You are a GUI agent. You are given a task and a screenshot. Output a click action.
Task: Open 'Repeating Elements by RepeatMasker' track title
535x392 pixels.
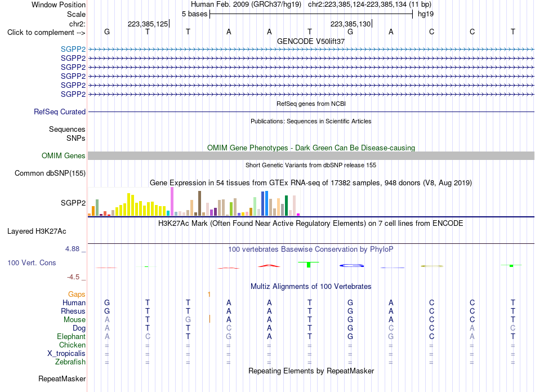pos(311,371)
